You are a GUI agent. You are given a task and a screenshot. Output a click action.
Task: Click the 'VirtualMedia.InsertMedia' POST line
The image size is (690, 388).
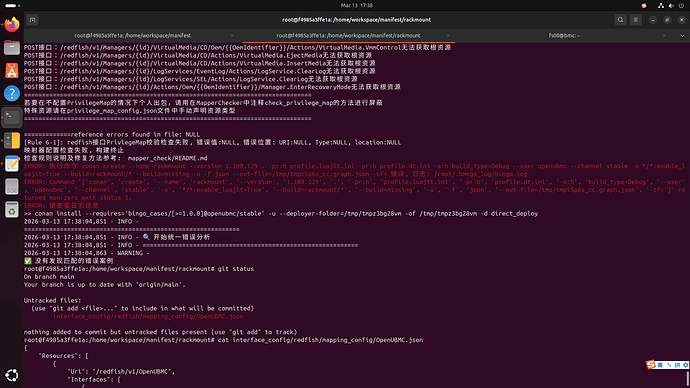(x=199, y=63)
